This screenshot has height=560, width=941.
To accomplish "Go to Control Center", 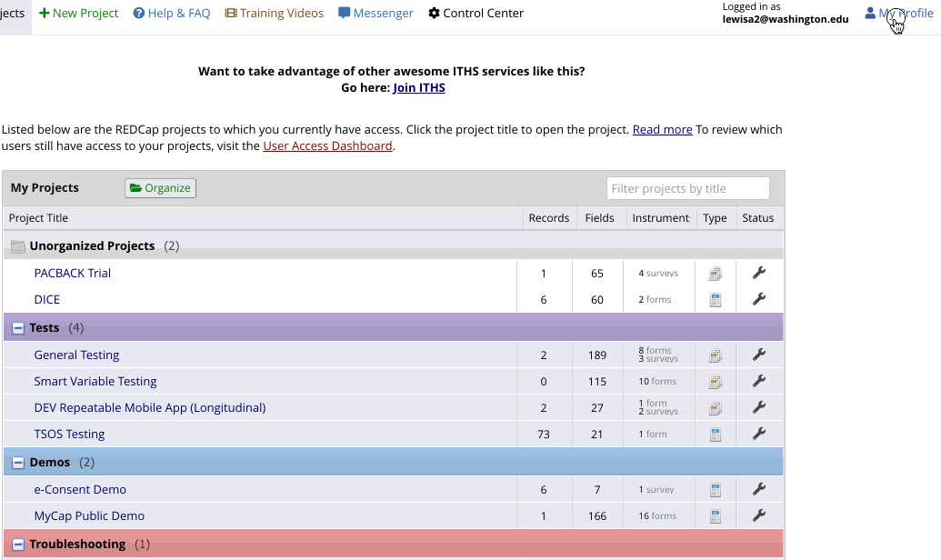I will coord(476,14).
